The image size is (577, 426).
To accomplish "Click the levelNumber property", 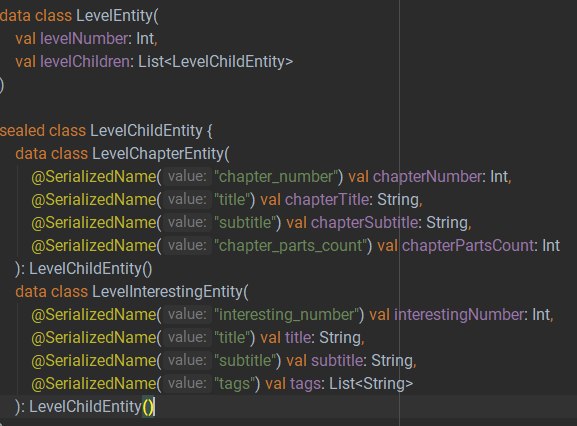I will pos(84,39).
